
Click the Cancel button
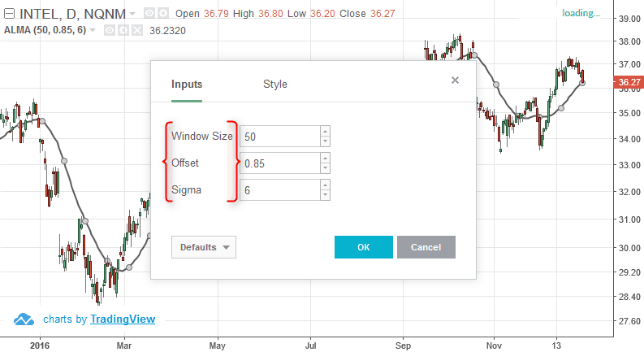point(426,247)
